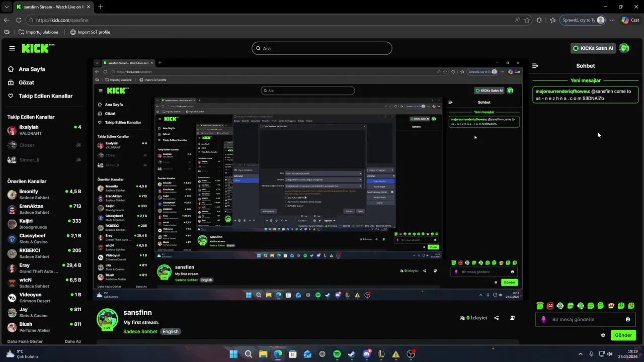Click the 0 İzleyici viewer count
644x362 pixels.
(x=473, y=318)
